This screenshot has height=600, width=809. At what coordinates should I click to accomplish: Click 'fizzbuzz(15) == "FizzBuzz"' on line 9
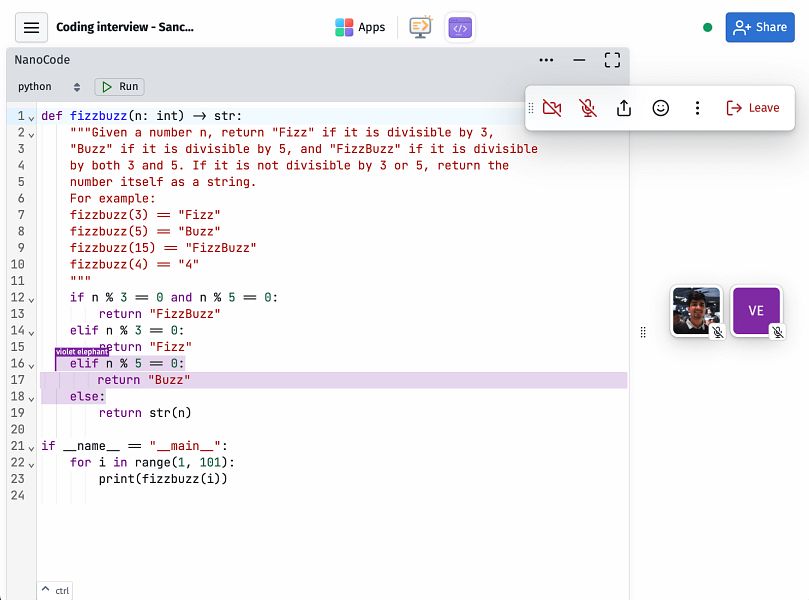[x=163, y=248]
